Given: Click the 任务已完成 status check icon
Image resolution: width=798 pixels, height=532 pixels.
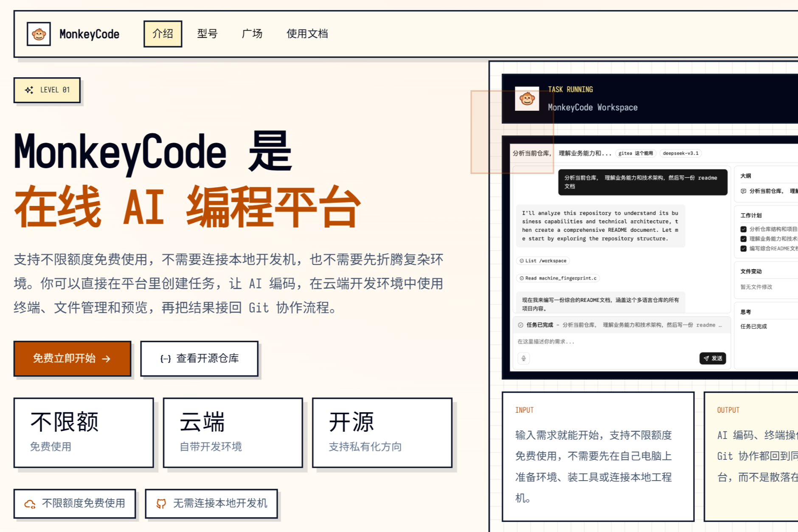Looking at the screenshot, I should point(520,325).
